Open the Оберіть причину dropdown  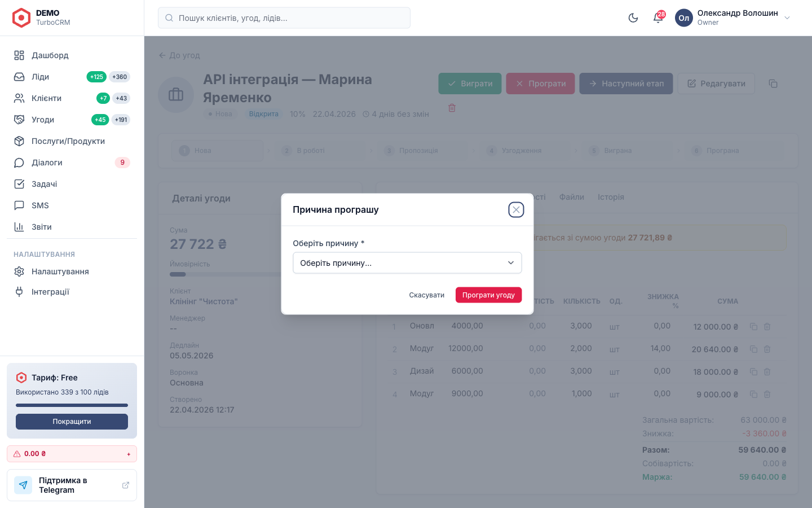(407, 263)
